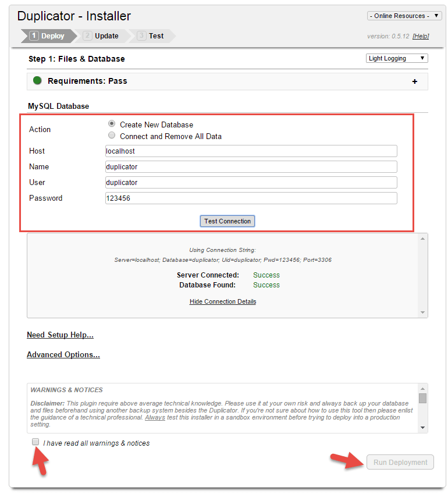
Task: Click the Password input field
Action: [x=251, y=198]
